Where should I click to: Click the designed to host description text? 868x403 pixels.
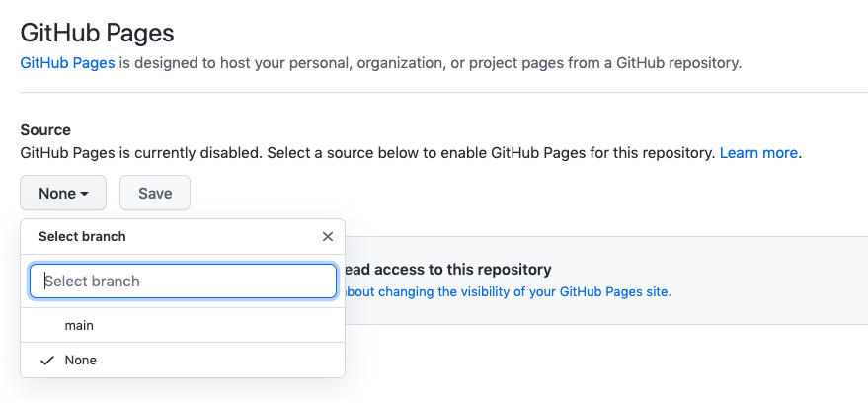431,63
